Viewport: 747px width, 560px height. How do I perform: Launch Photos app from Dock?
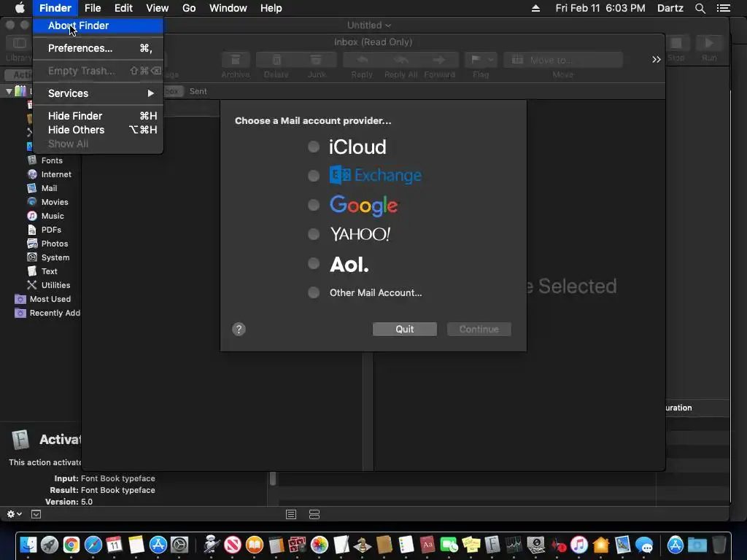tap(320, 544)
